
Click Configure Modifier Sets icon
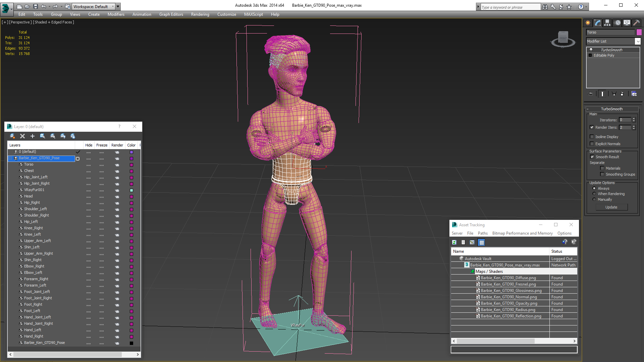634,94
